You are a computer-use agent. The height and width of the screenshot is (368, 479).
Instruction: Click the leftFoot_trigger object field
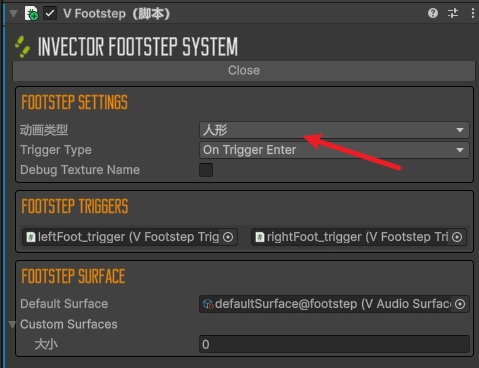pyautogui.click(x=130, y=237)
